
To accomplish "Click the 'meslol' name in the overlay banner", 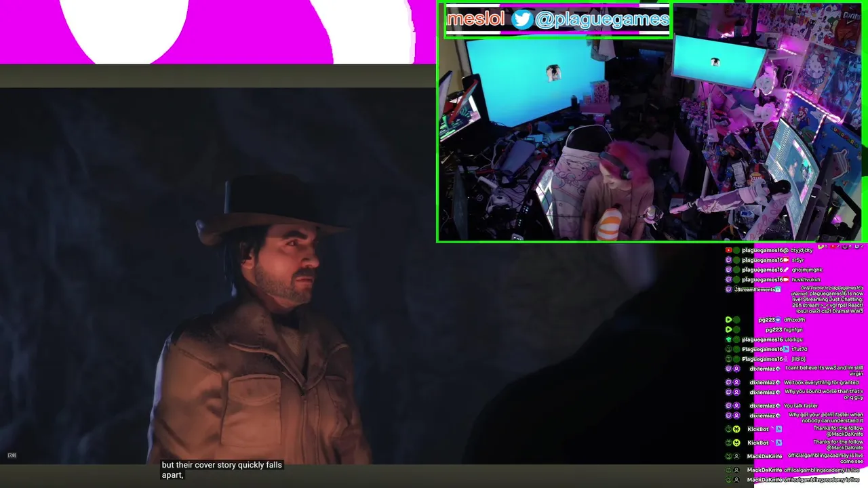I will [475, 19].
